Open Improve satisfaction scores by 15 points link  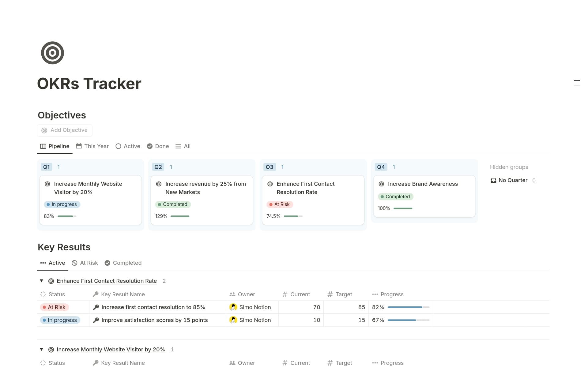pos(154,320)
